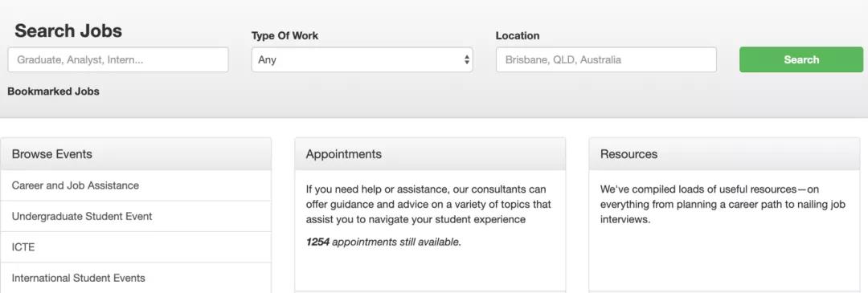
Task: Click the Type Of Work dropdown arrows
Action: click(x=467, y=59)
